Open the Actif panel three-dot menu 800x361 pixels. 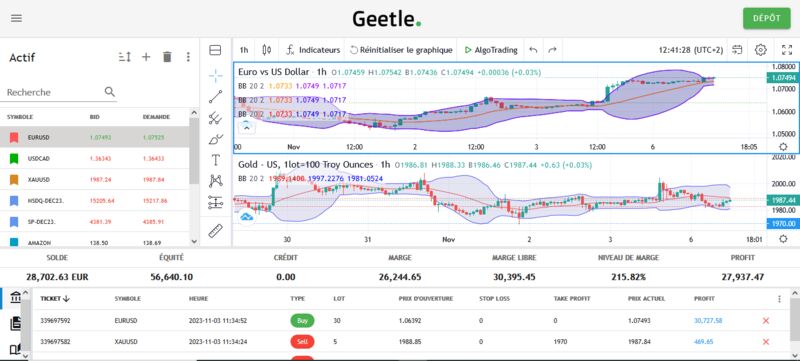pyautogui.click(x=188, y=57)
